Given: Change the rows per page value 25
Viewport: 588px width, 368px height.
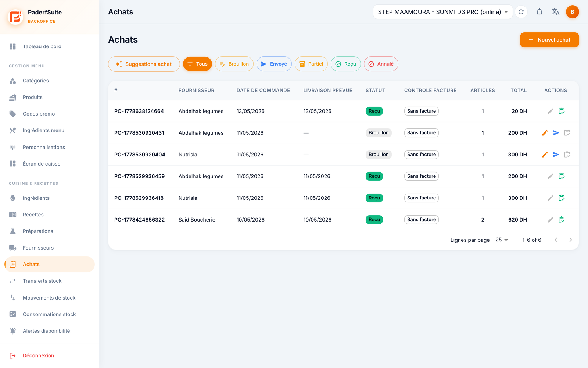Looking at the screenshot, I should [502, 240].
